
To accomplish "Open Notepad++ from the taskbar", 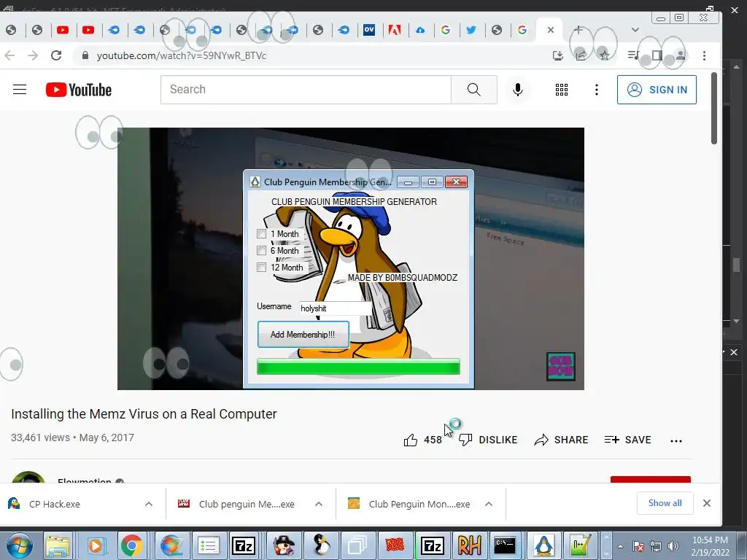I will click(x=580, y=545).
